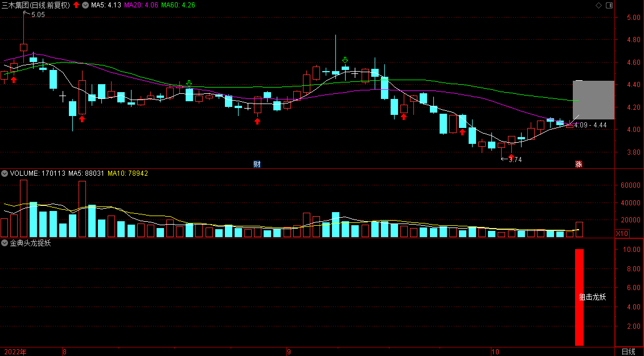Click the 三木集团(日线 前复权) chart title

click(36, 5)
